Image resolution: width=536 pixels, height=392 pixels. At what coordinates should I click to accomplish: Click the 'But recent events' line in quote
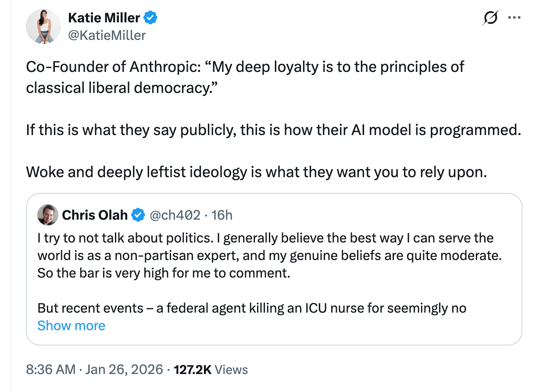(x=251, y=308)
